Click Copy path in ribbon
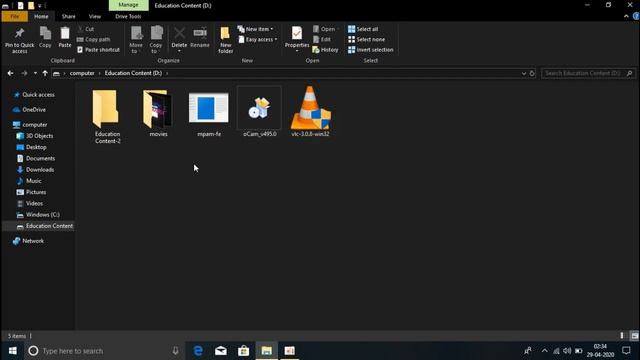 [93, 40]
